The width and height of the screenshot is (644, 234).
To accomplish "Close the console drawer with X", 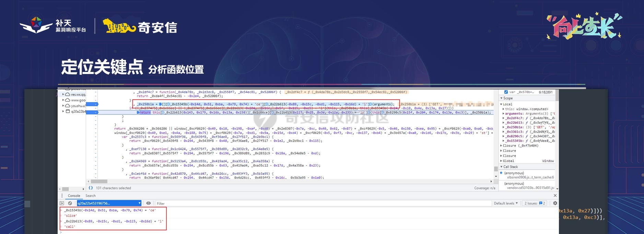I will [x=555, y=195].
